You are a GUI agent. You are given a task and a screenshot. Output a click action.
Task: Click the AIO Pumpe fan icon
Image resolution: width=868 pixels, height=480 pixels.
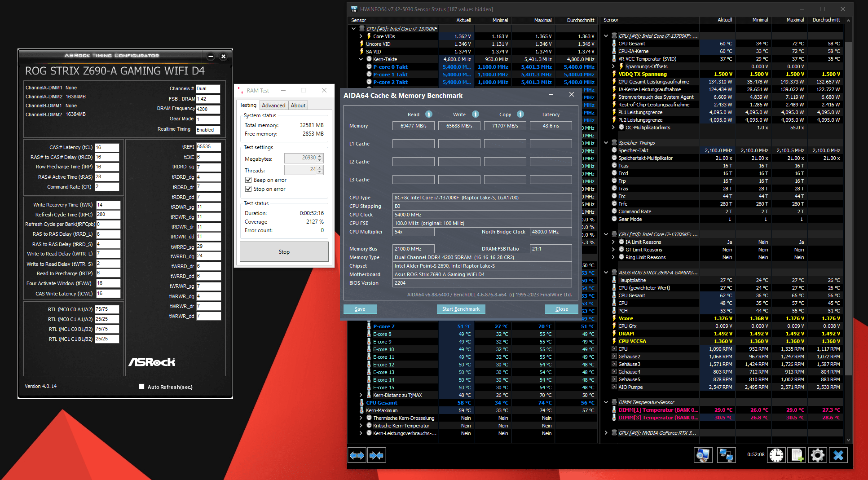(614, 387)
